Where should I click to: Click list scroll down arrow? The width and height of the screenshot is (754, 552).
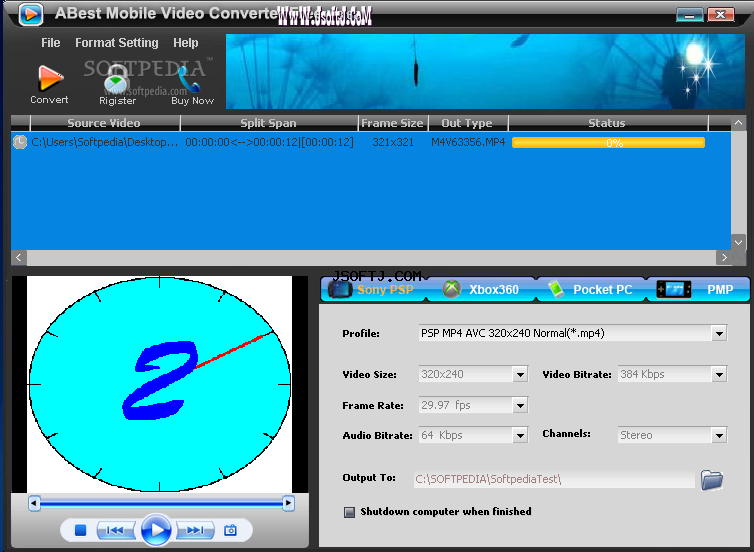(x=738, y=242)
